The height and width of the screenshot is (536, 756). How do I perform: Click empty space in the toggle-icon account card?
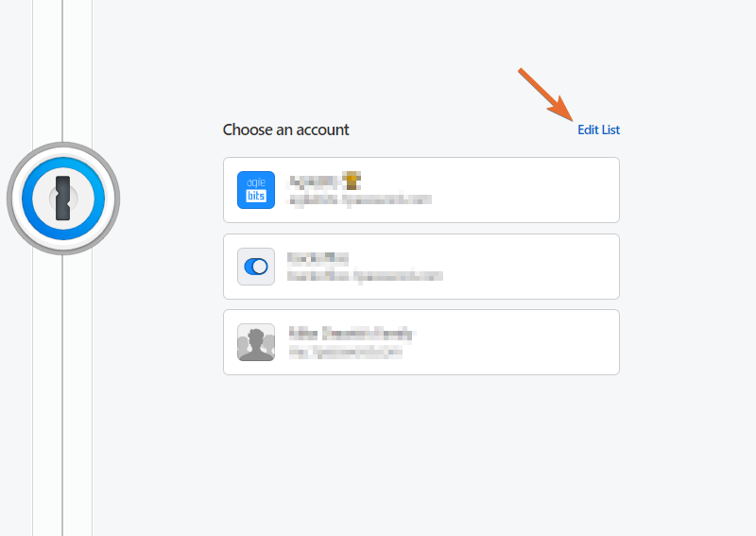(x=529, y=267)
